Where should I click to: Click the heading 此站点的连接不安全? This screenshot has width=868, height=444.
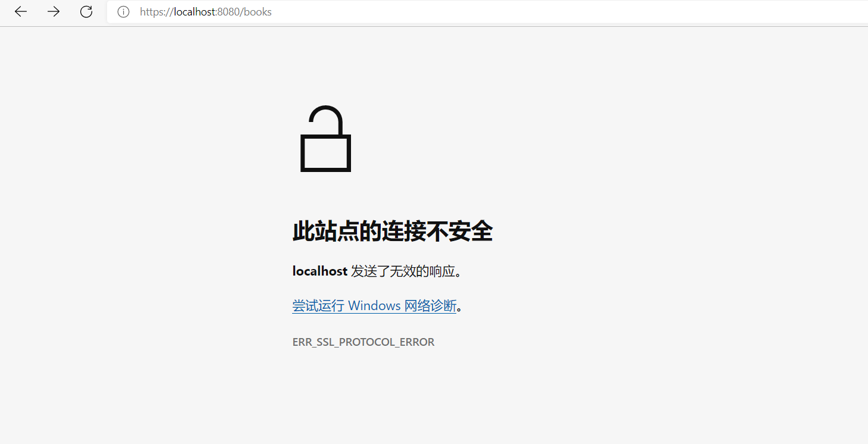coord(393,231)
